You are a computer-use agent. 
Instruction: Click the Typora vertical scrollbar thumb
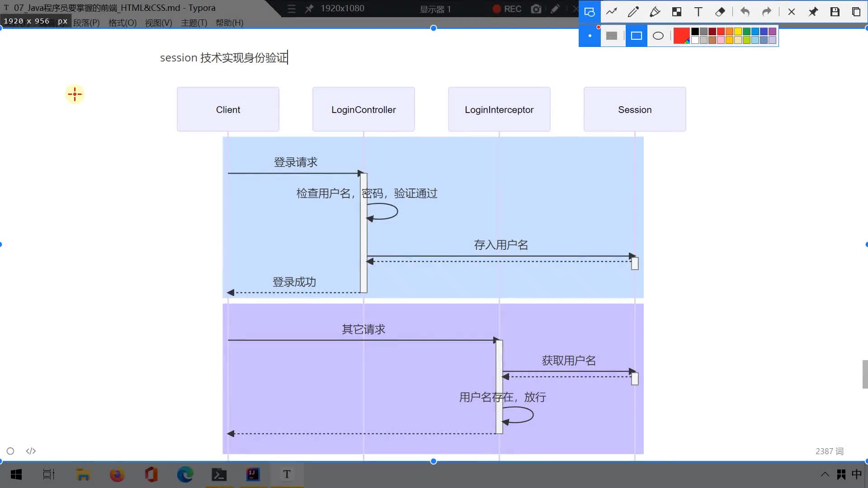865,374
